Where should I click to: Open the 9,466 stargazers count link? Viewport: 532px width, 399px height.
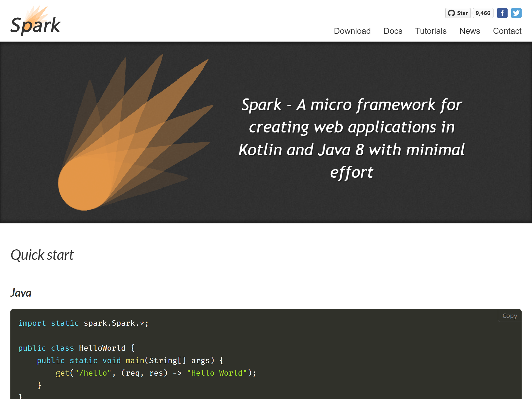click(x=483, y=13)
